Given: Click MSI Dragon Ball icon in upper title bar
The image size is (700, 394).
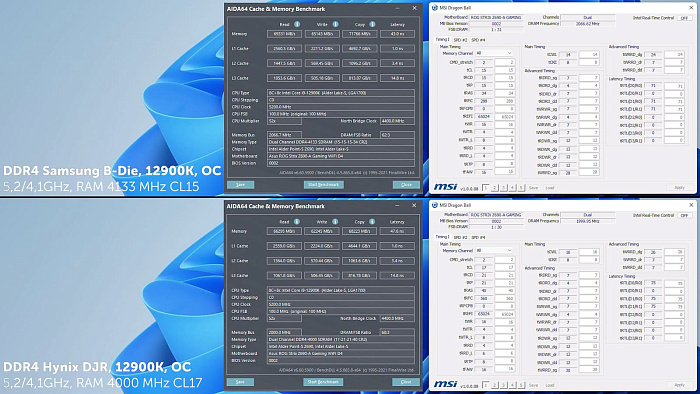Looking at the screenshot, I should pyautogui.click(x=435, y=8).
